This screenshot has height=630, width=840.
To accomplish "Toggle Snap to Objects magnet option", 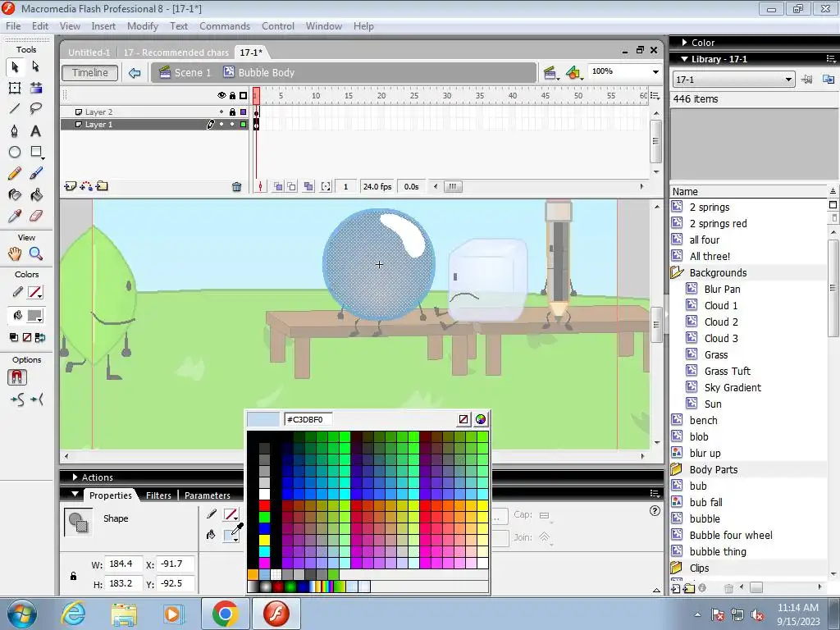I will pyautogui.click(x=17, y=377).
